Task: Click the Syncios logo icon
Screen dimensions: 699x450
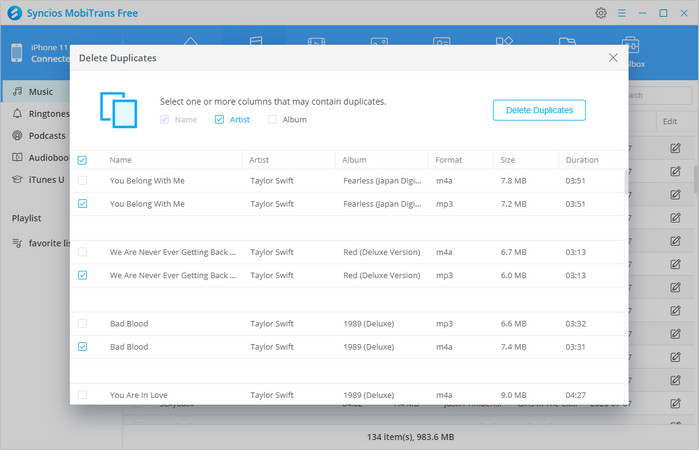Action: pyautogui.click(x=15, y=13)
